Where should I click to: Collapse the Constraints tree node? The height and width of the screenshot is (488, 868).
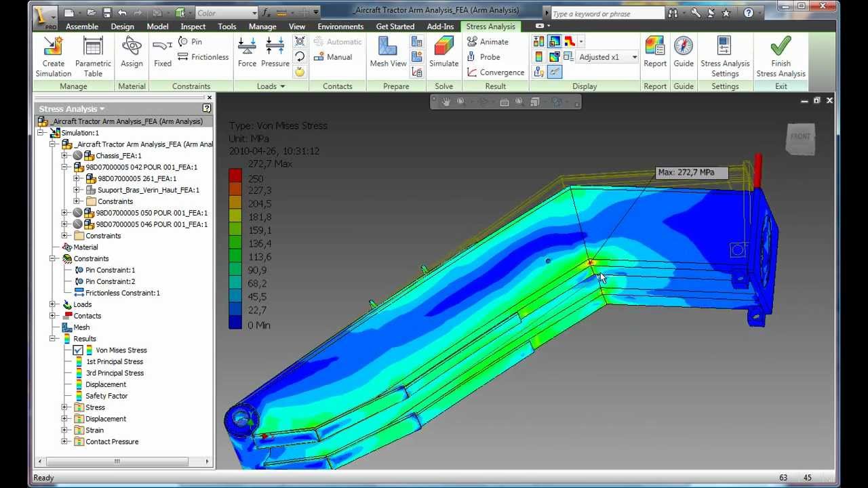point(53,259)
